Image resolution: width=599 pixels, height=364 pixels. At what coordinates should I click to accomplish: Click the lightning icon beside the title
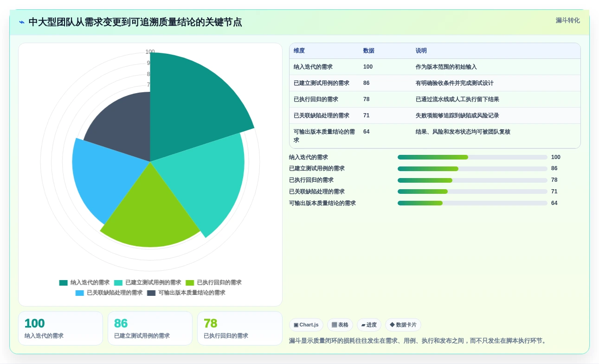point(22,22)
